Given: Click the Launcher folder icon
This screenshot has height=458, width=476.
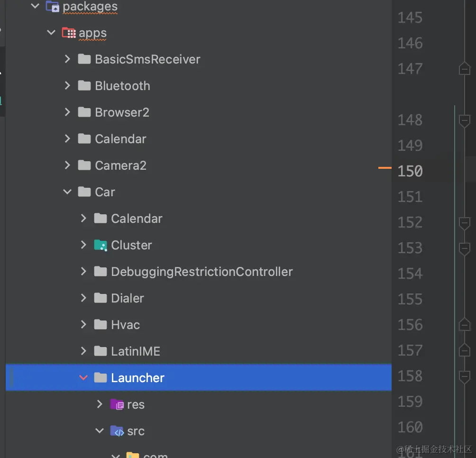Looking at the screenshot, I should [x=101, y=378].
